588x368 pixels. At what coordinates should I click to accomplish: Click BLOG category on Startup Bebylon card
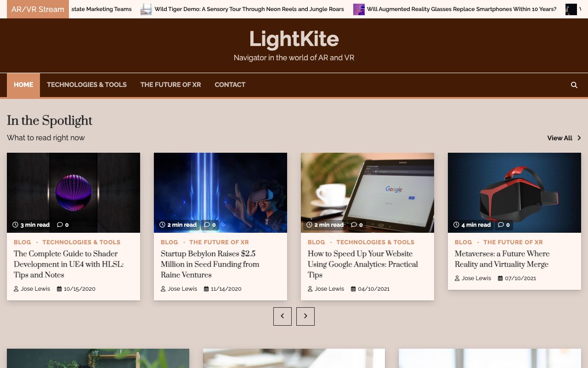(x=170, y=242)
